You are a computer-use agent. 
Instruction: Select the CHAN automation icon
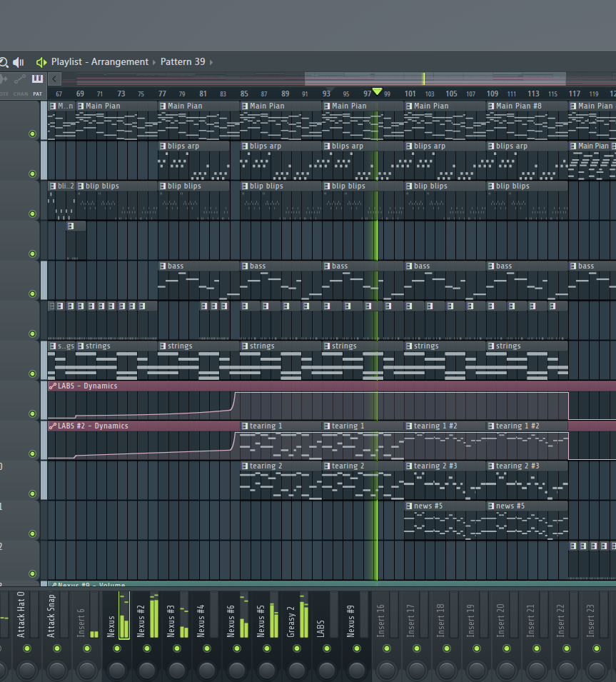(20, 79)
